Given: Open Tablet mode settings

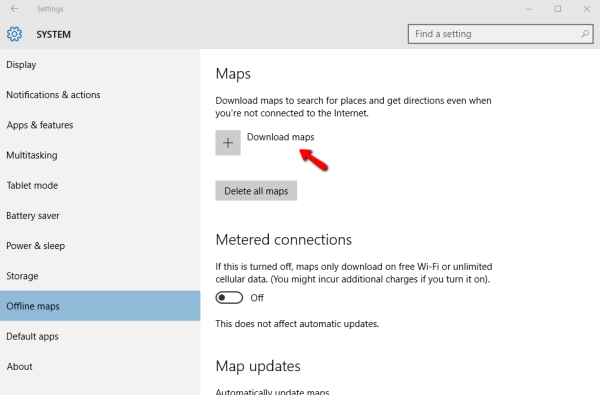Looking at the screenshot, I should 100,186.
